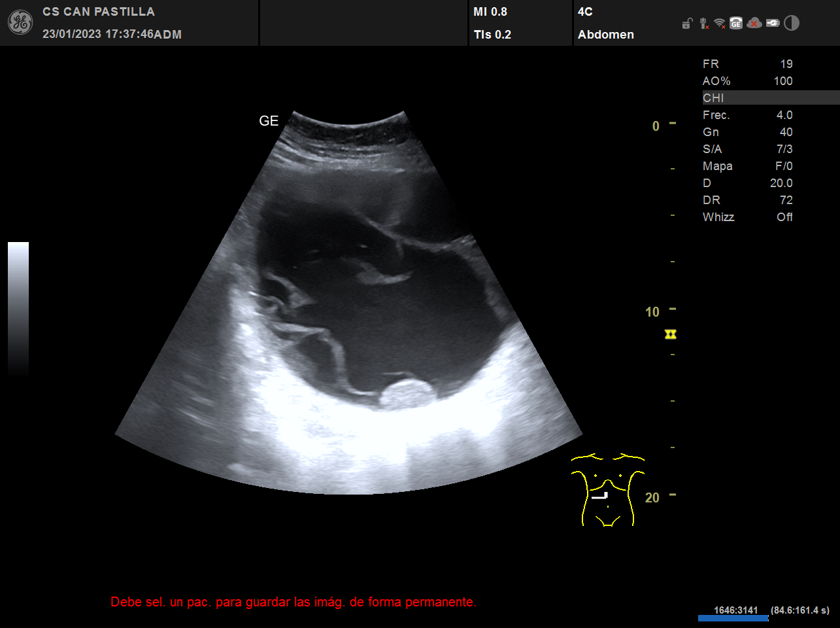Click the blue cine loop progress bar
This screenshot has width=840, height=628.
[733, 618]
